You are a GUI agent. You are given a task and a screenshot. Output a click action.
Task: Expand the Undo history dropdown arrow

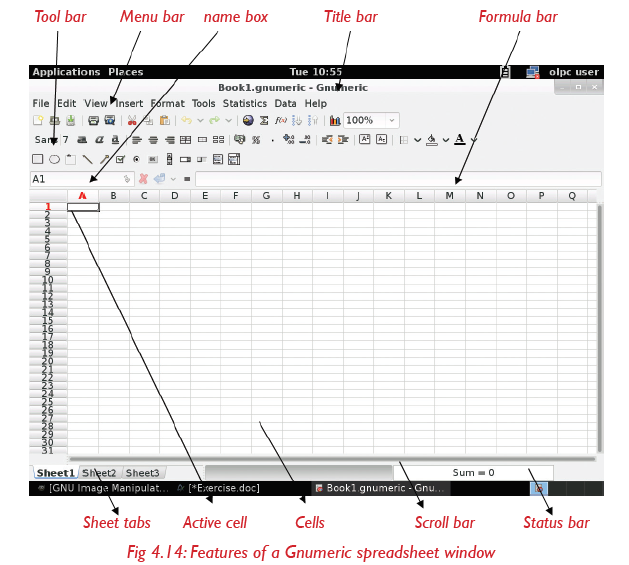(200, 120)
